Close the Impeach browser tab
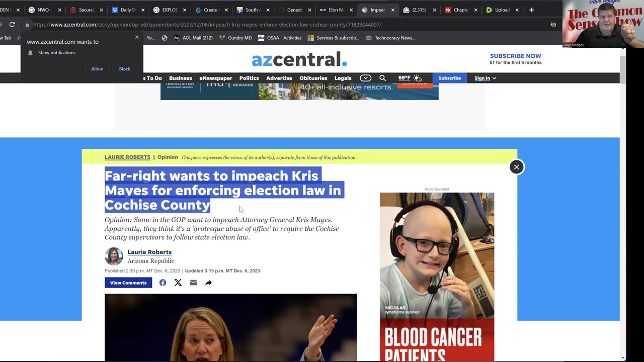644x362 pixels. 392,10
